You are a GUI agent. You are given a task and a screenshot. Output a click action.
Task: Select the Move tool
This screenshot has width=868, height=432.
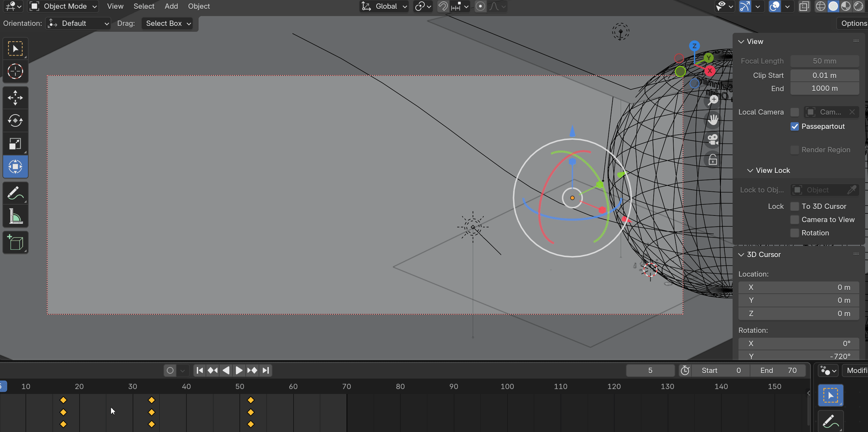click(15, 97)
